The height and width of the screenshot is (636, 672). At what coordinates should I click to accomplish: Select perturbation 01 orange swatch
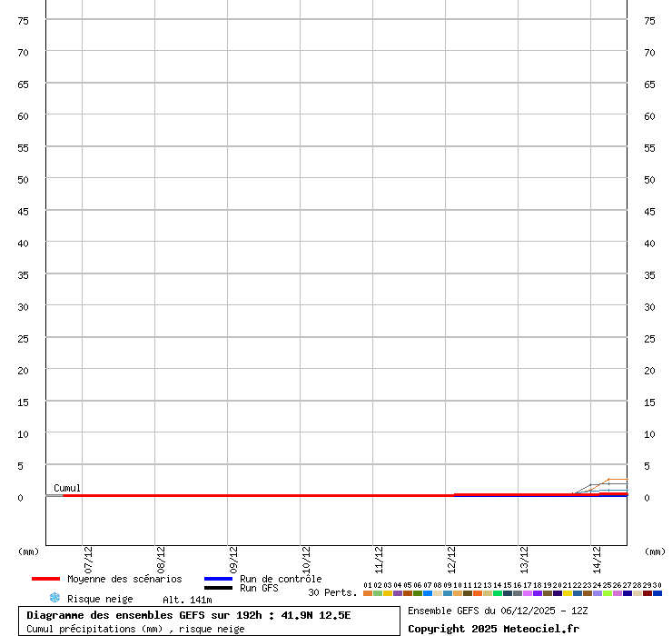[x=367, y=593]
